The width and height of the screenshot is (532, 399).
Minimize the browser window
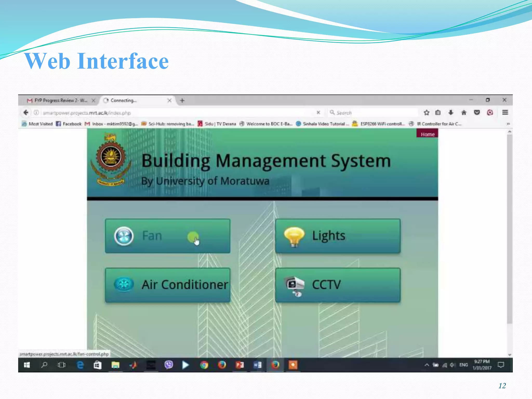(x=471, y=100)
